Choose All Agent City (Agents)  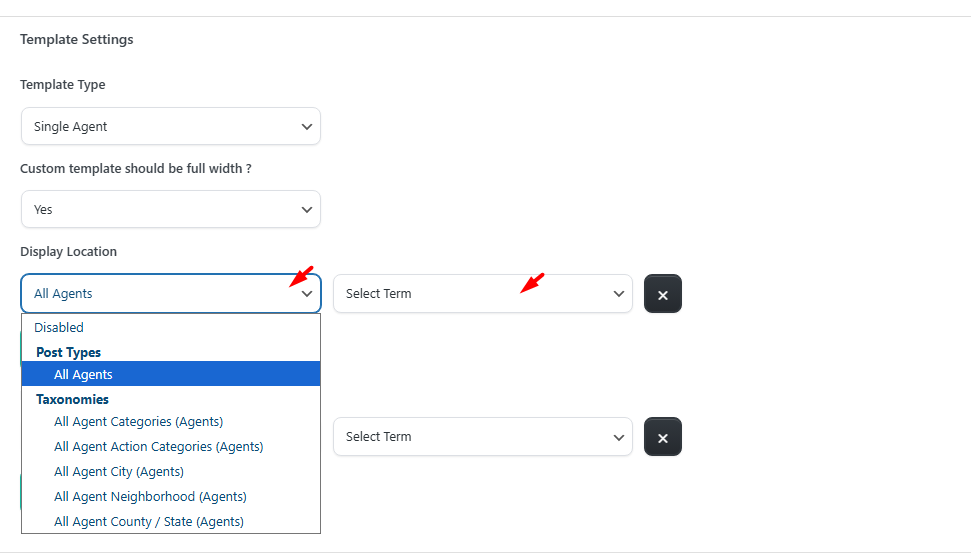119,472
